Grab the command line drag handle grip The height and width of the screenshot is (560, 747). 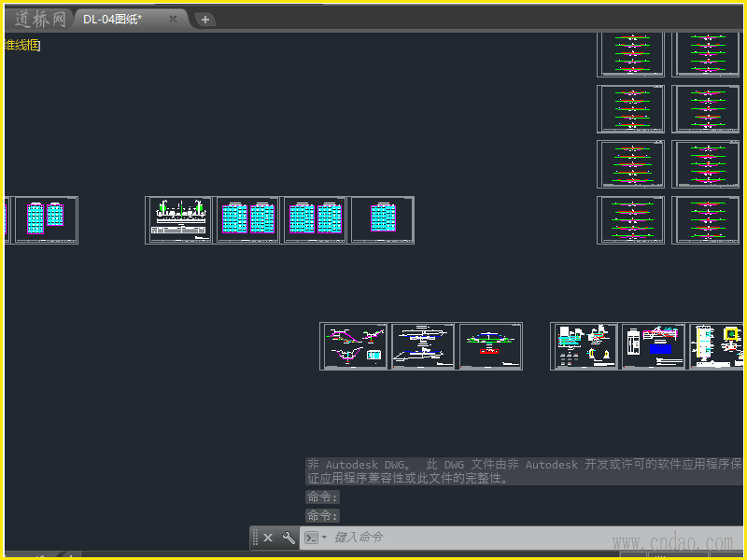(255, 538)
